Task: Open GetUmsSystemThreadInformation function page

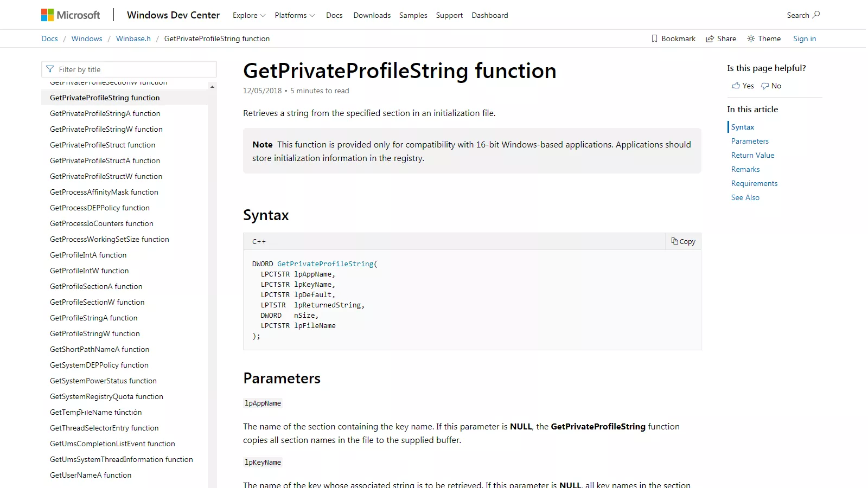Action: (x=122, y=459)
